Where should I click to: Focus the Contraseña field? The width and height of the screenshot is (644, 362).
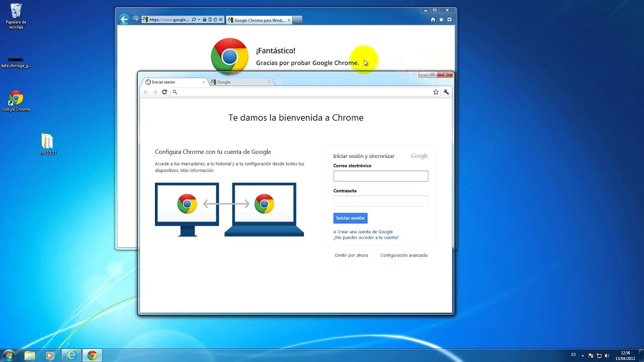[x=380, y=201]
